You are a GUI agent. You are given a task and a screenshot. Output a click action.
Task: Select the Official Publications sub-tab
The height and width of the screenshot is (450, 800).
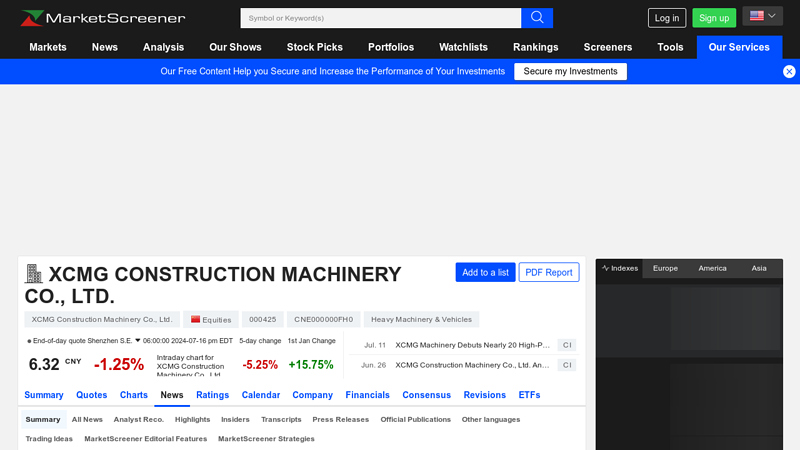point(416,419)
